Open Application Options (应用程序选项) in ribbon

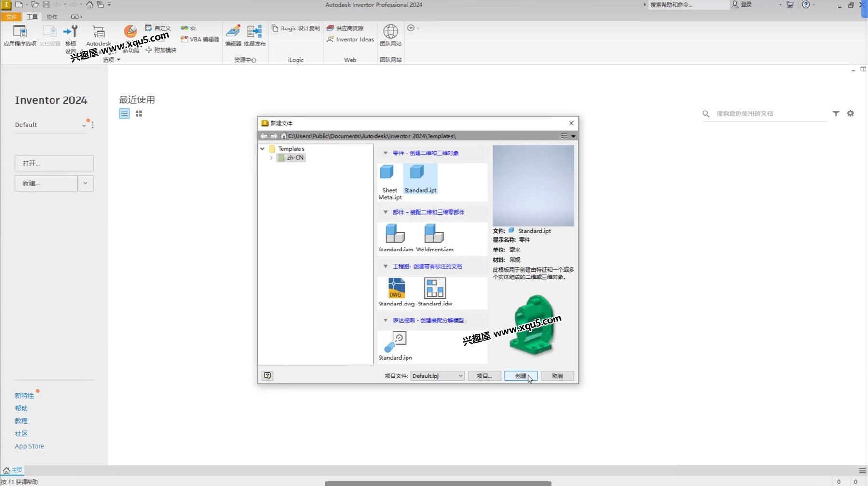point(20,35)
